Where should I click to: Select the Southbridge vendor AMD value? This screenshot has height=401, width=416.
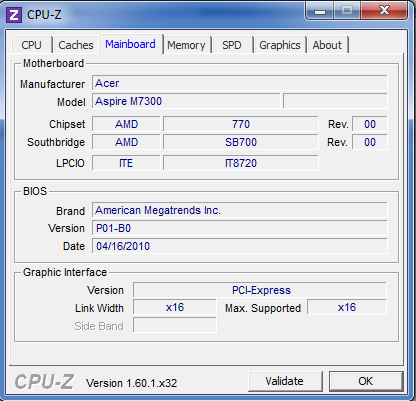(x=126, y=142)
